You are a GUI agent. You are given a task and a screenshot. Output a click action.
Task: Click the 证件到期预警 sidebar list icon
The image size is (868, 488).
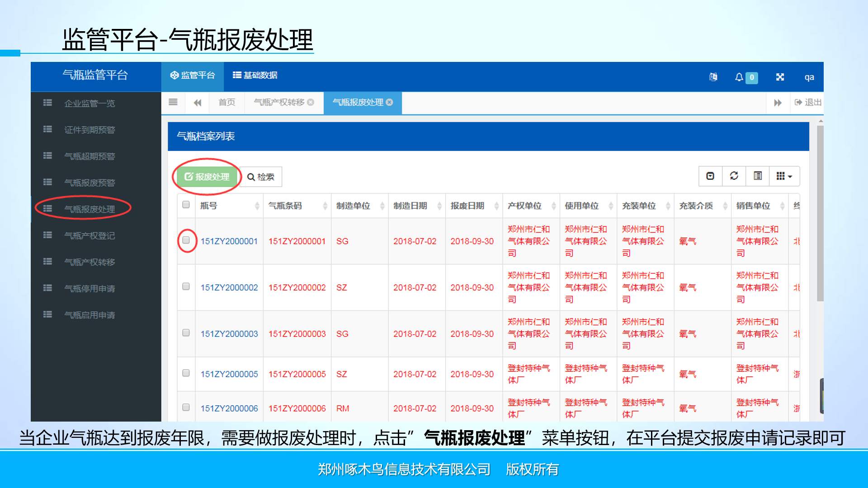47,129
